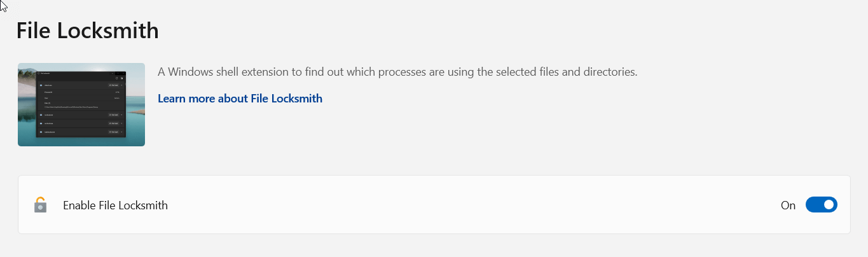The width and height of the screenshot is (868, 257).
Task: Click the Windows shell extension description text
Action: click(x=397, y=72)
